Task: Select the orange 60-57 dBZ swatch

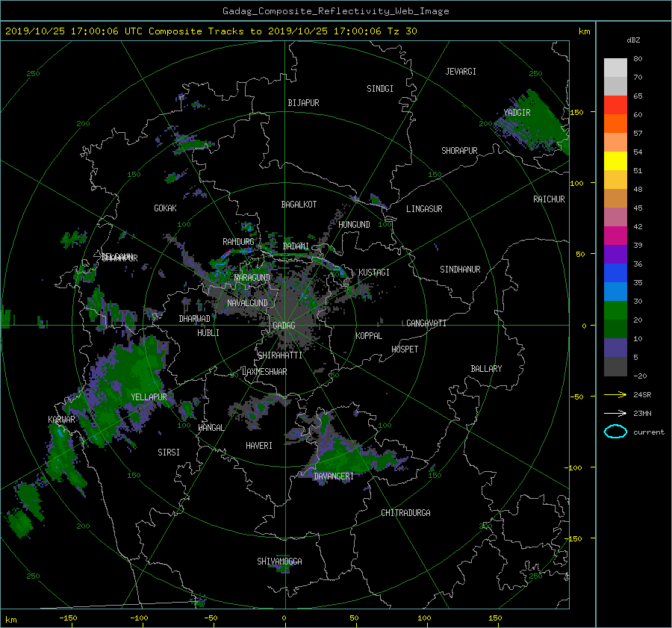Action: click(615, 123)
